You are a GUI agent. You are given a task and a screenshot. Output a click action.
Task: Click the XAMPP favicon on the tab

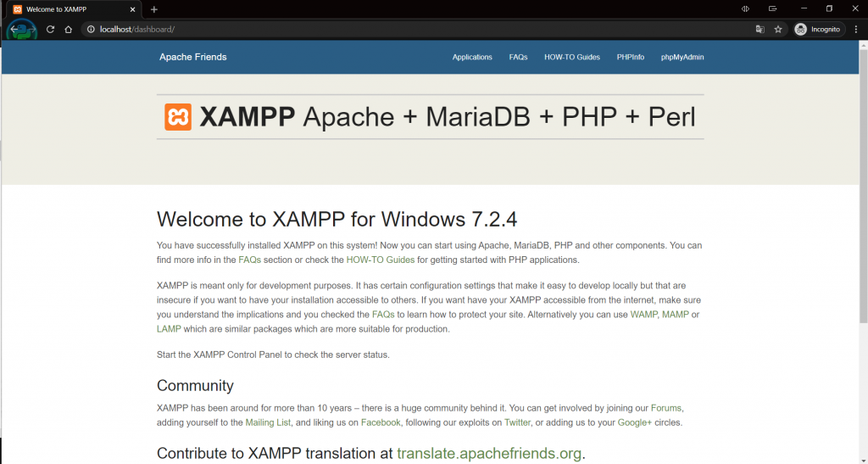click(18, 9)
